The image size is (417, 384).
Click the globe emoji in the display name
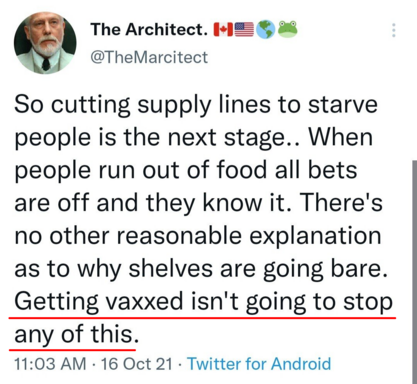[265, 30]
